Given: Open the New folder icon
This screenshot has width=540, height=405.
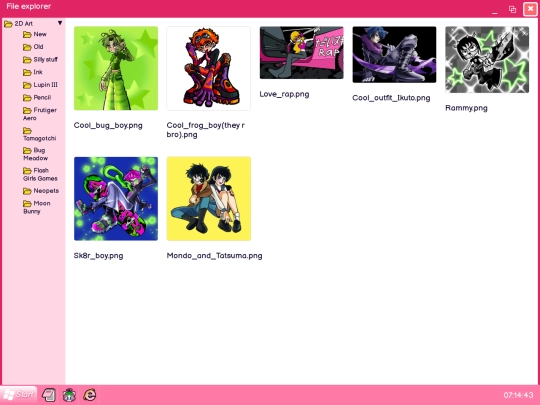Looking at the screenshot, I should click(27, 34).
